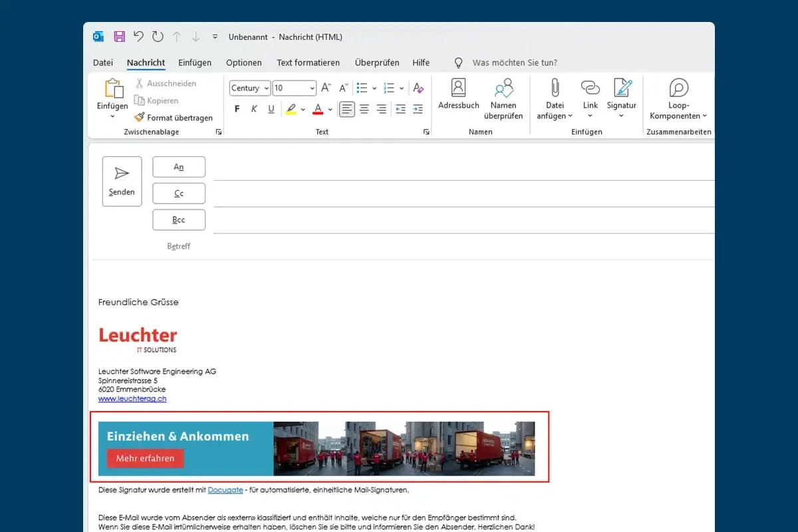Click into the An address field
This screenshot has width=798, height=532.
pyautogui.click(x=464, y=168)
